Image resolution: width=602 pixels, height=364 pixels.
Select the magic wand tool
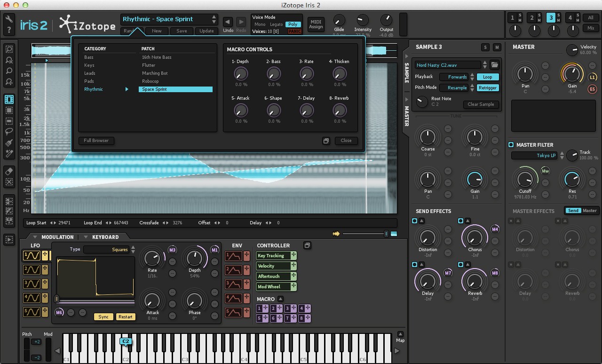[9, 154]
